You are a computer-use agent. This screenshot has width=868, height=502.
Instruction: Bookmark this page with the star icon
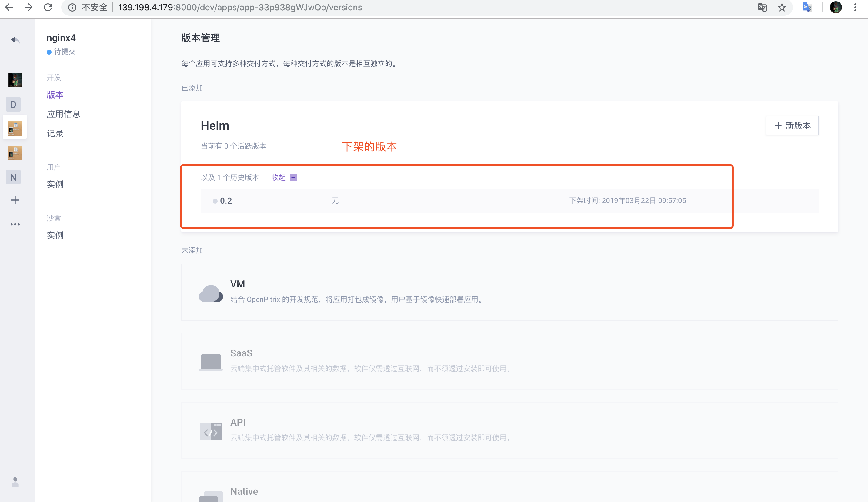click(782, 7)
